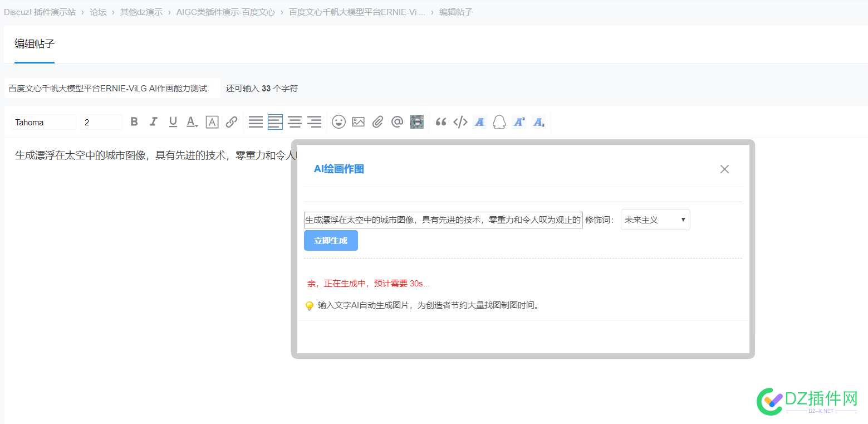Click the 立即生成 button
This screenshot has height=424, width=868.
click(331, 240)
